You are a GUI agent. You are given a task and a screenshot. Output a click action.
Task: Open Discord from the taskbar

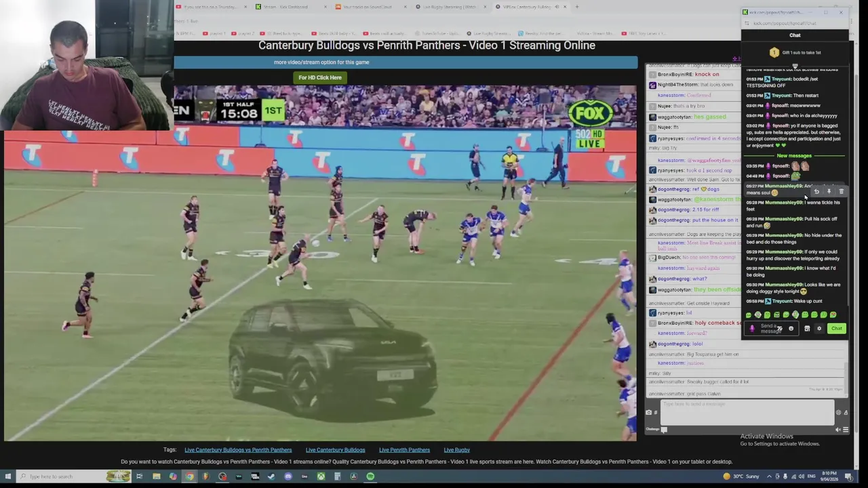[x=288, y=476]
